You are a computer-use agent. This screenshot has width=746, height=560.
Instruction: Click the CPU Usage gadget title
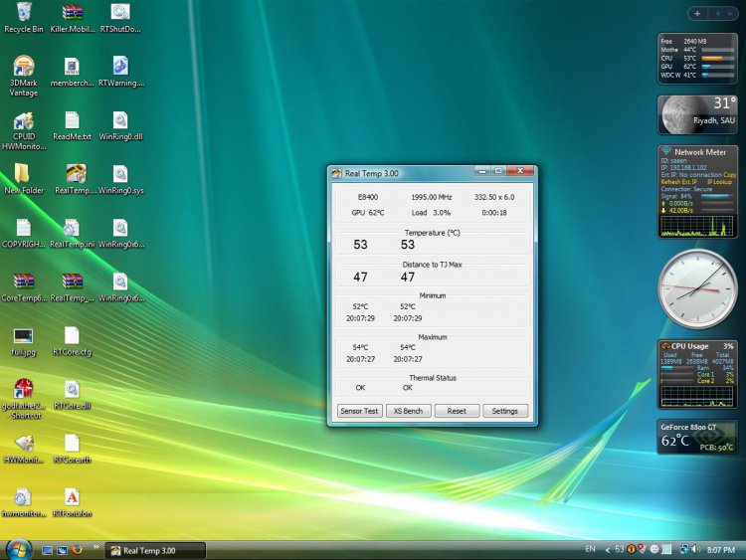point(689,346)
